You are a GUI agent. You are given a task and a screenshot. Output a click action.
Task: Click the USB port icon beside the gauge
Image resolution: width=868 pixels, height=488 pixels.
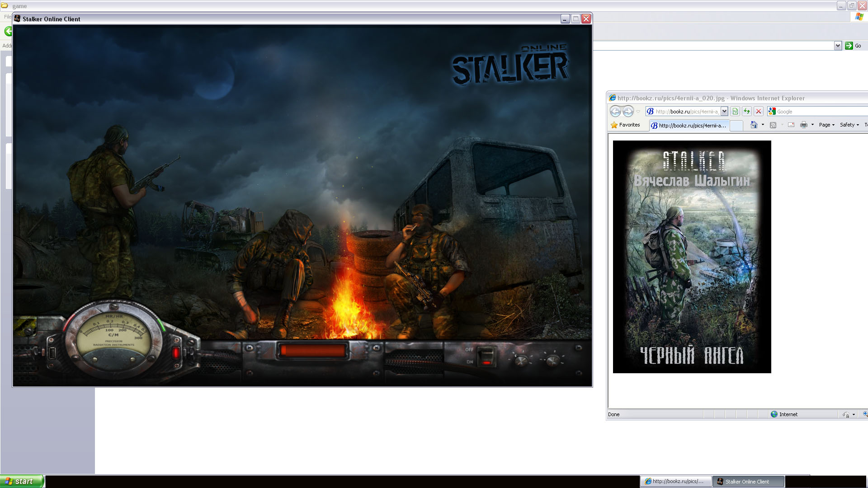pos(52,352)
